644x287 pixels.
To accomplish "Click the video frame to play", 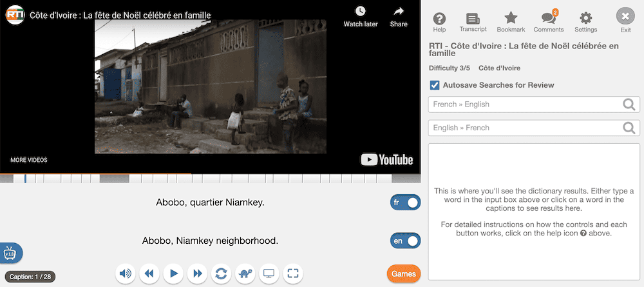I will [211, 87].
